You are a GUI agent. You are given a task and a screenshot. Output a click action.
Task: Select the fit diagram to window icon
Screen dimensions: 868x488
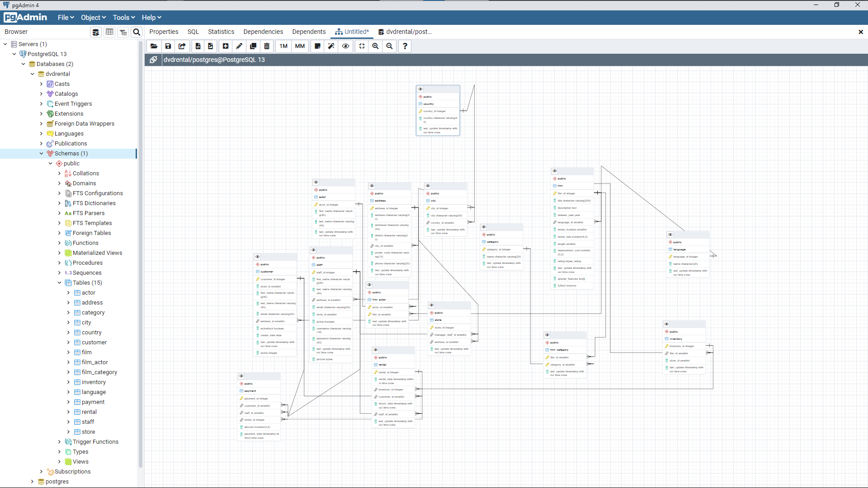[361, 46]
